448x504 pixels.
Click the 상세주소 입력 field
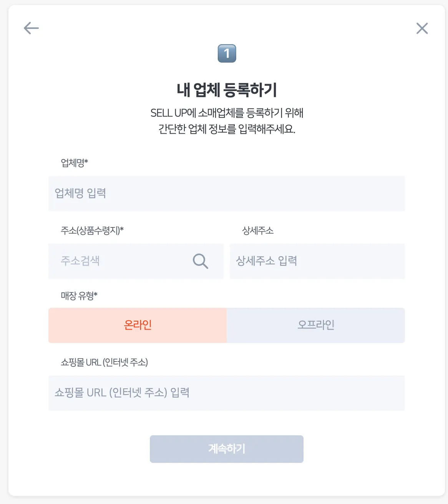(x=317, y=261)
